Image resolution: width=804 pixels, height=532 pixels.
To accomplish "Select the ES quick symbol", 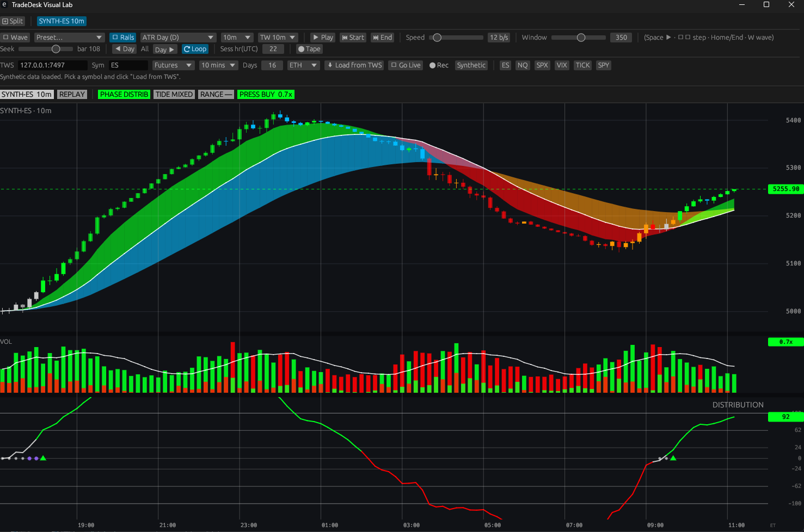I will pyautogui.click(x=506, y=65).
